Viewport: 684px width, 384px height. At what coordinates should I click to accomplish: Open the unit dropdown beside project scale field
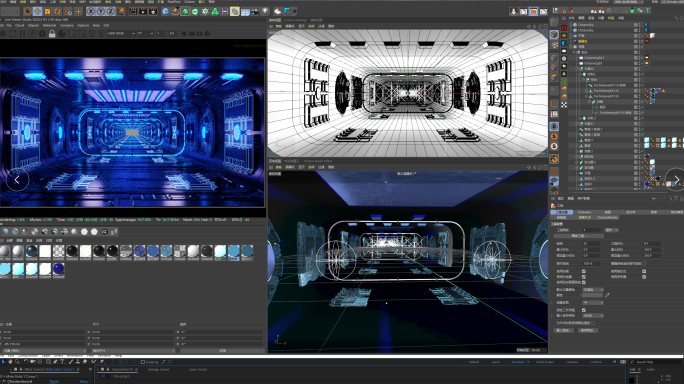[612, 230]
